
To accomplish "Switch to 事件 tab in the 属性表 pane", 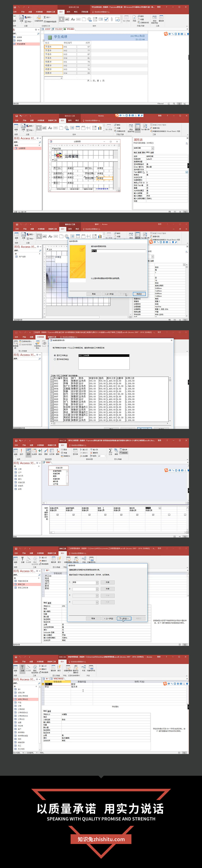I will click(x=143, y=152).
